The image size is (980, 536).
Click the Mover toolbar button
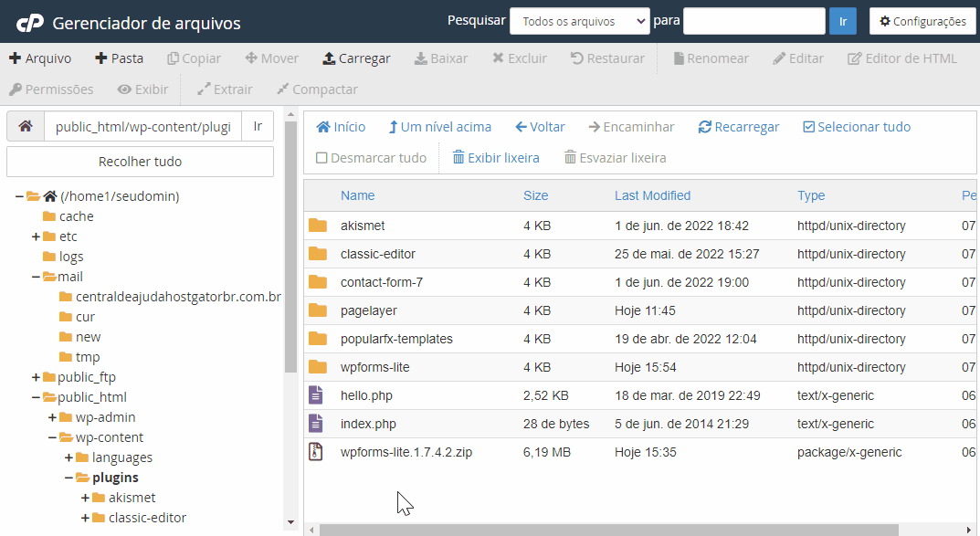pyautogui.click(x=272, y=58)
